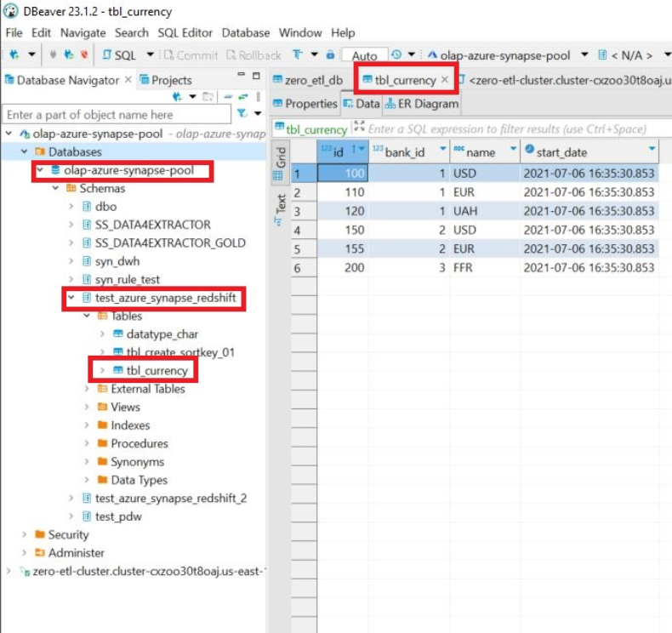The height and width of the screenshot is (633, 672).
Task: Click the Rollback button
Action: pos(254,55)
